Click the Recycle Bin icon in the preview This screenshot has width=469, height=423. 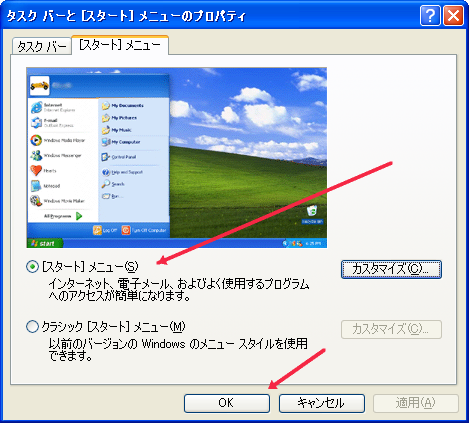click(312, 211)
